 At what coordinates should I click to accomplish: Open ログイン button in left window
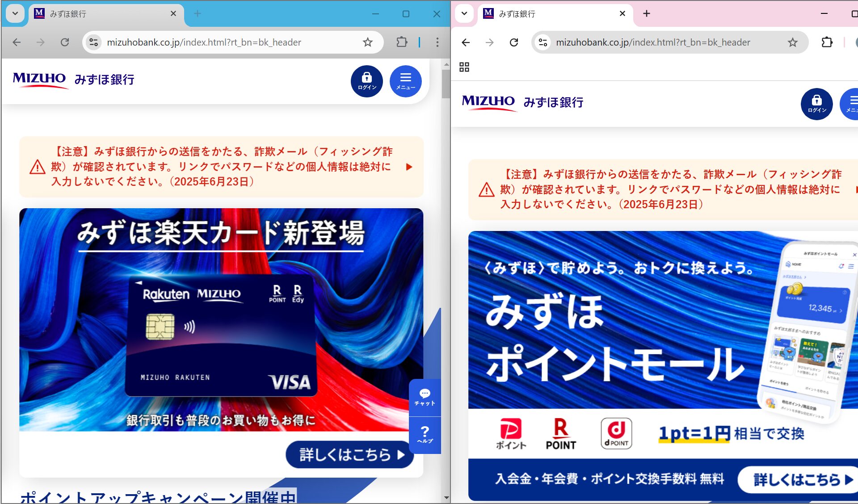coord(367,81)
